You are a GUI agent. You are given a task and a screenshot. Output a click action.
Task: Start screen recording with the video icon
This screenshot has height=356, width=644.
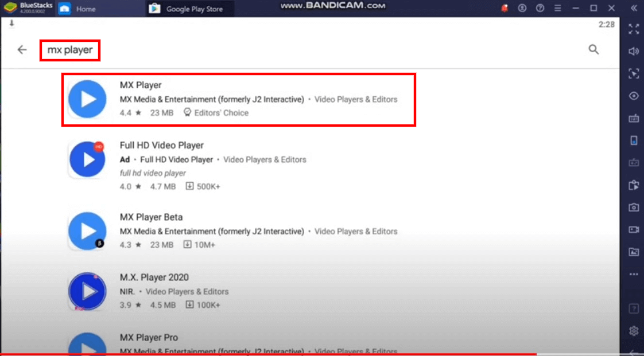coord(634,230)
